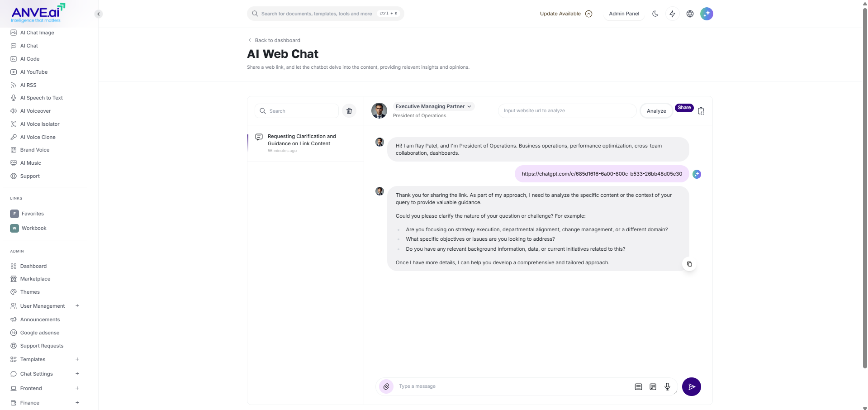The height and width of the screenshot is (410, 868).
Task: Open the globe language selector icon
Action: (x=689, y=14)
